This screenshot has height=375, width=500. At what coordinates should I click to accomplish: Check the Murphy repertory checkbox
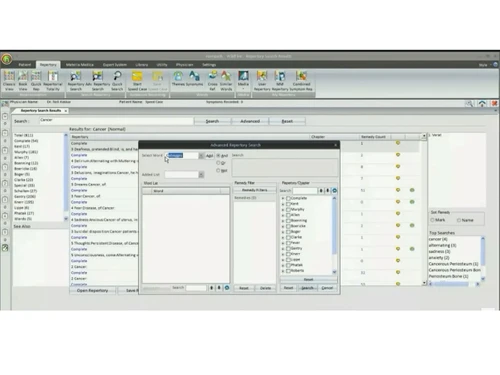coord(288,209)
